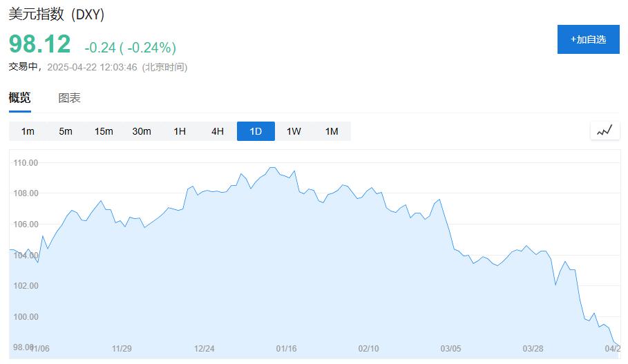Click the chart peak near 110.00
Viewport: 628px width, 364px height.
pyautogui.click(x=272, y=167)
